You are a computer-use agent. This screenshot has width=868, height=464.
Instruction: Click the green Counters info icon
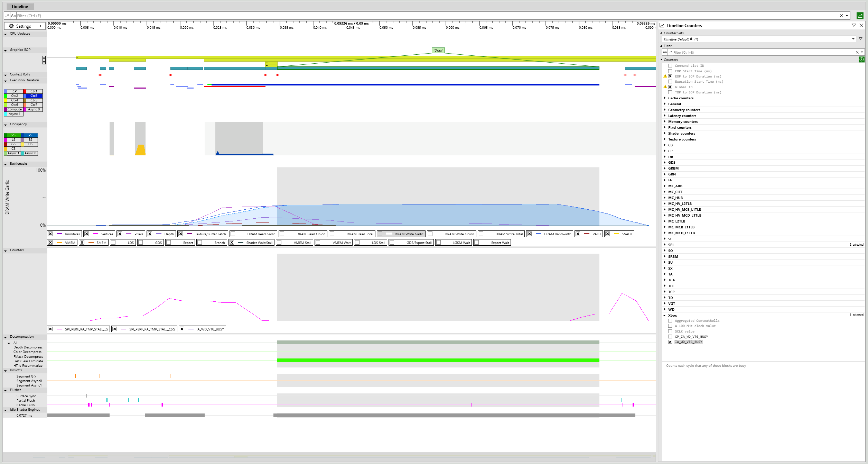coord(861,60)
